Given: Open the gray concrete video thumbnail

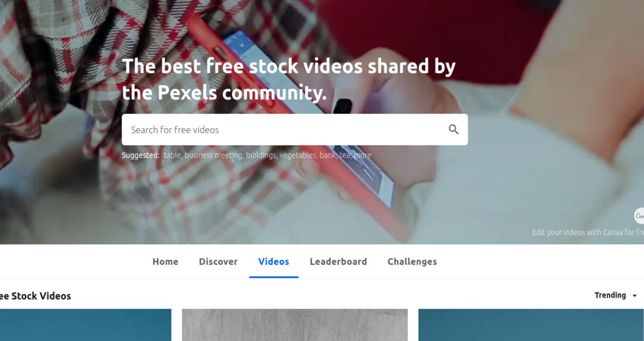Looking at the screenshot, I should coord(295,325).
